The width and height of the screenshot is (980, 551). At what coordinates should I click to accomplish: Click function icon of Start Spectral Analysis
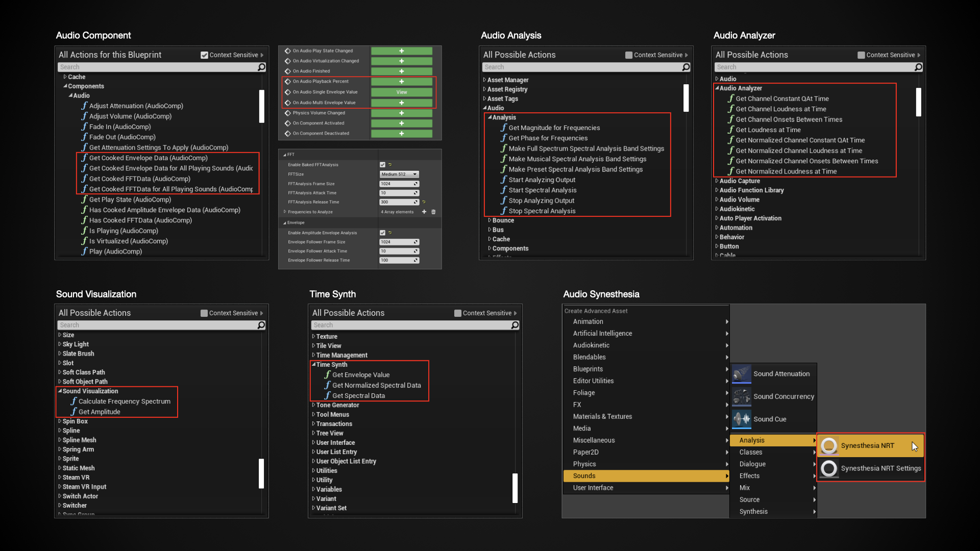(x=504, y=190)
